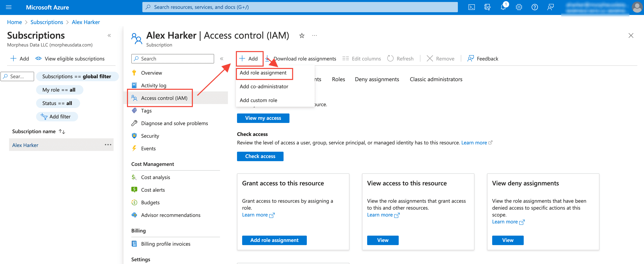Click the Add filter pill

point(57,117)
